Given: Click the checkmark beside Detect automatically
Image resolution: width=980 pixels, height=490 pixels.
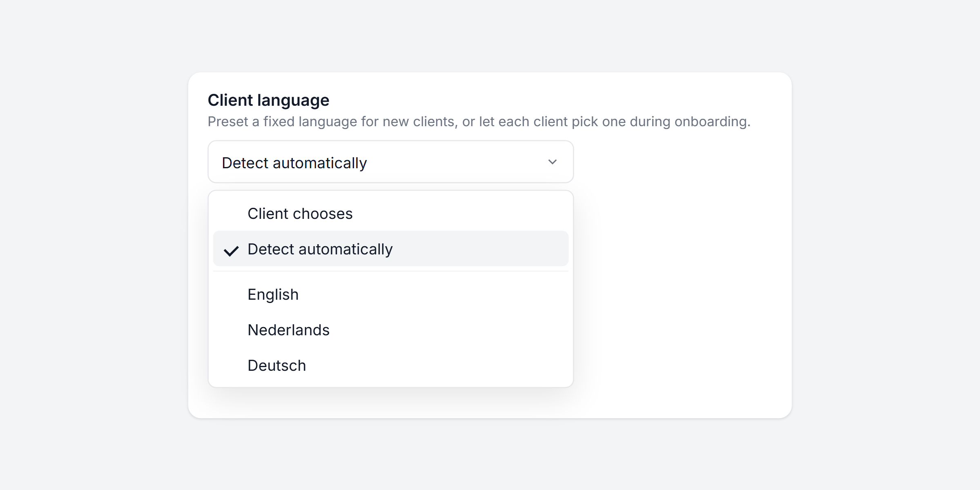Looking at the screenshot, I should coord(231,251).
